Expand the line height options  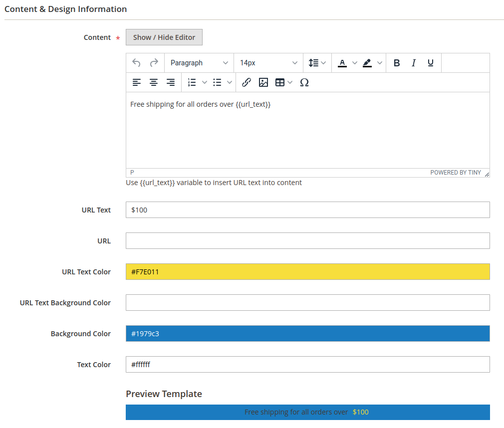pyautogui.click(x=317, y=63)
